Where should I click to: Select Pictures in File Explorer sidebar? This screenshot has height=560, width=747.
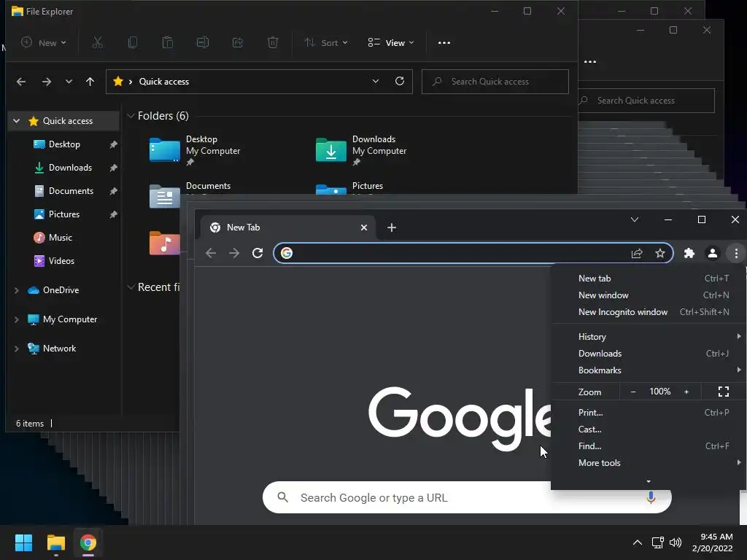[x=64, y=214]
